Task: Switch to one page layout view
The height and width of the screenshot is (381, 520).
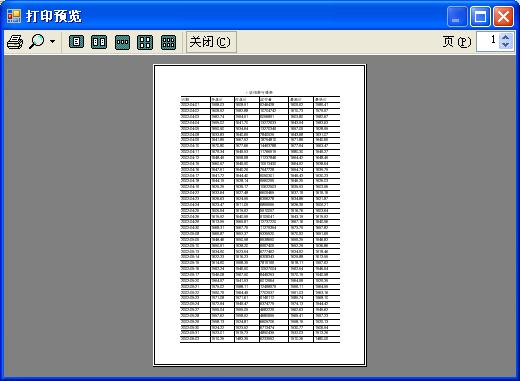Action: [76, 42]
